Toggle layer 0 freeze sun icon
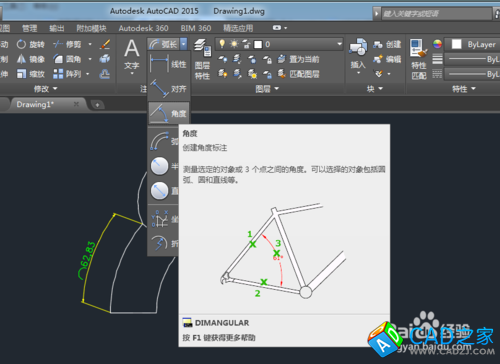The height and width of the screenshot is (364, 500). tap(234, 44)
